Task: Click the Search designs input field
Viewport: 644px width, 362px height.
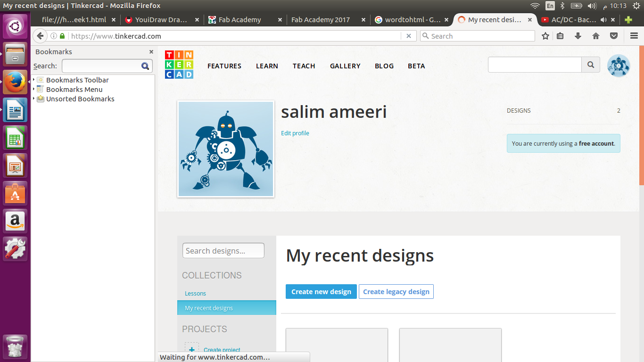Action: coord(223,251)
